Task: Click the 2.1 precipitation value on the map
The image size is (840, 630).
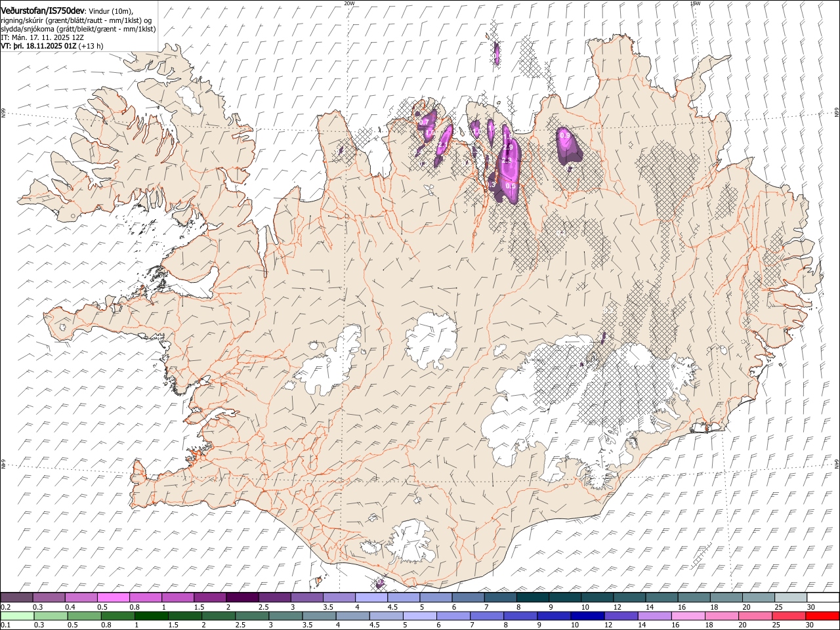Action: tap(443, 145)
